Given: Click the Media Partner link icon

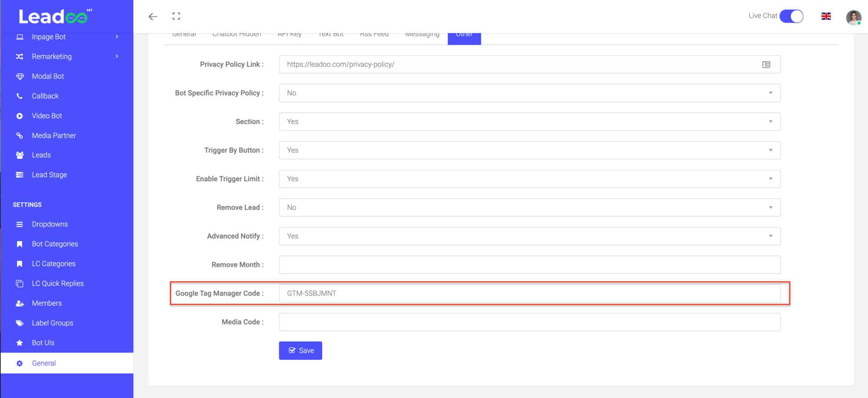Looking at the screenshot, I should coord(20,135).
